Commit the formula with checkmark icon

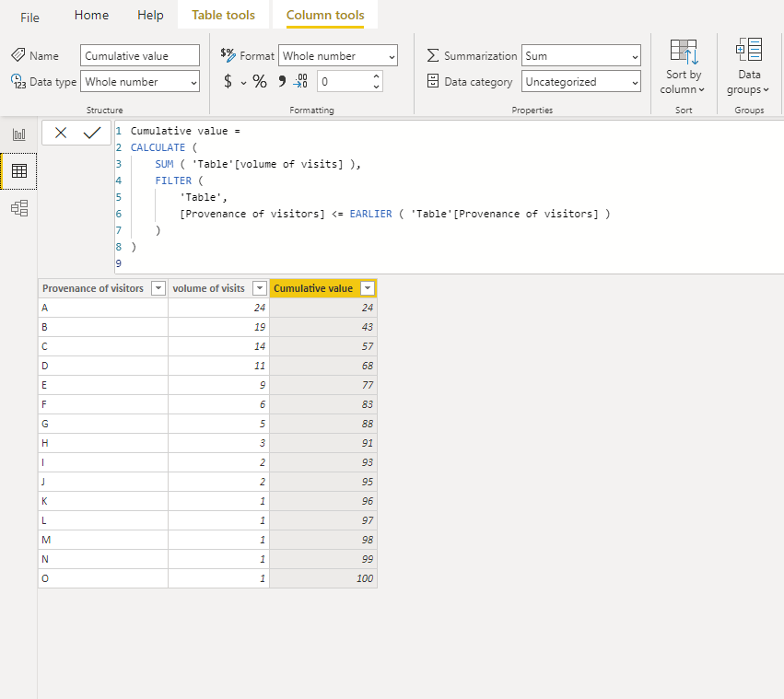click(x=92, y=133)
